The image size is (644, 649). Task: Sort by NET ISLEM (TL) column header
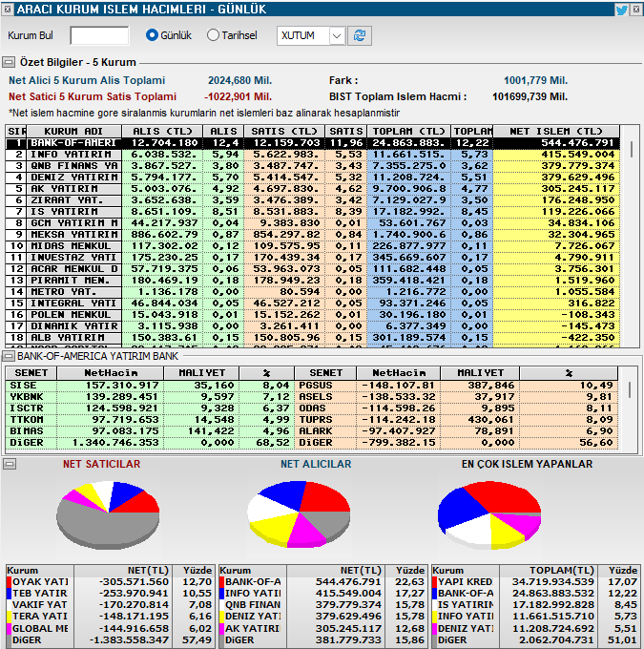click(x=556, y=131)
